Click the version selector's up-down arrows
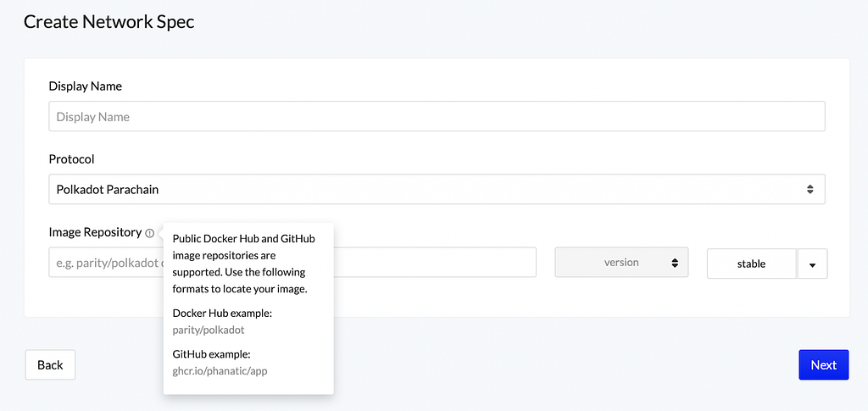This screenshot has width=868, height=411. point(675,263)
